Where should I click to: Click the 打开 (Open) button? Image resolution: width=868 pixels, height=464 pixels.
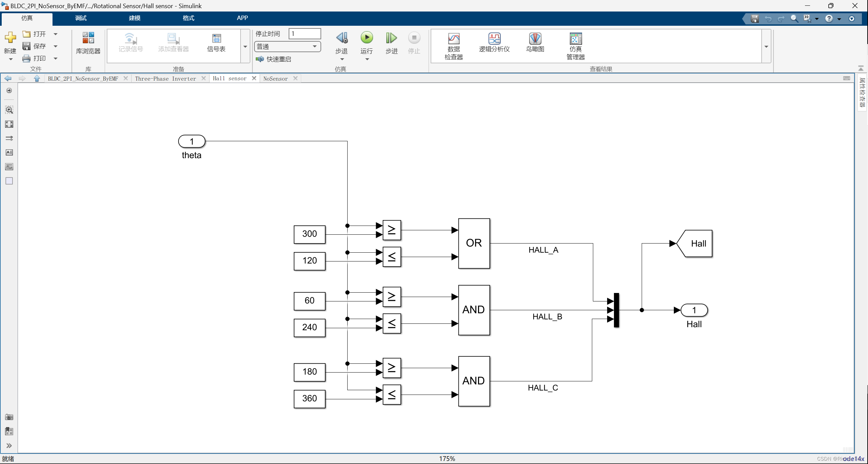34,34
